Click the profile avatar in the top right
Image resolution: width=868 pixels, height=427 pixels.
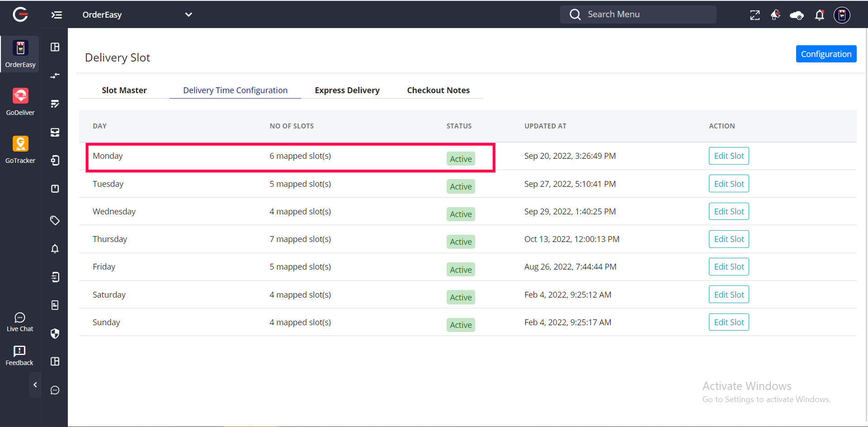click(842, 15)
